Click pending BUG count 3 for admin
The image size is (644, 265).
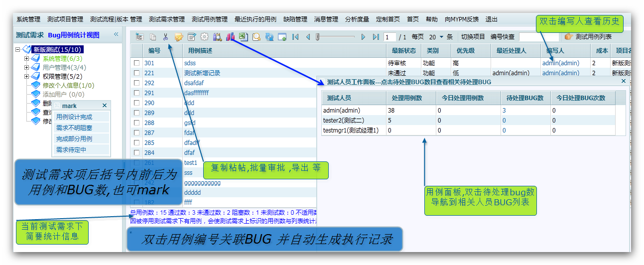[504, 111]
